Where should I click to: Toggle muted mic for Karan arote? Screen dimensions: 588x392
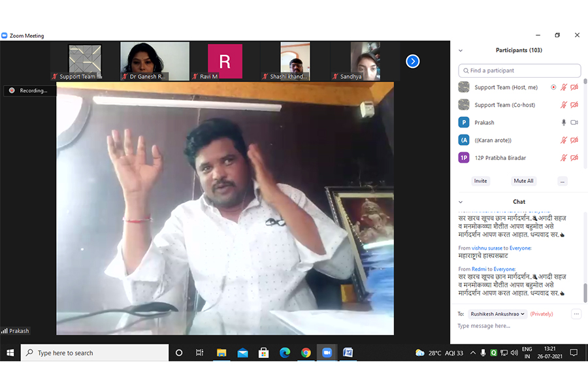coord(564,140)
